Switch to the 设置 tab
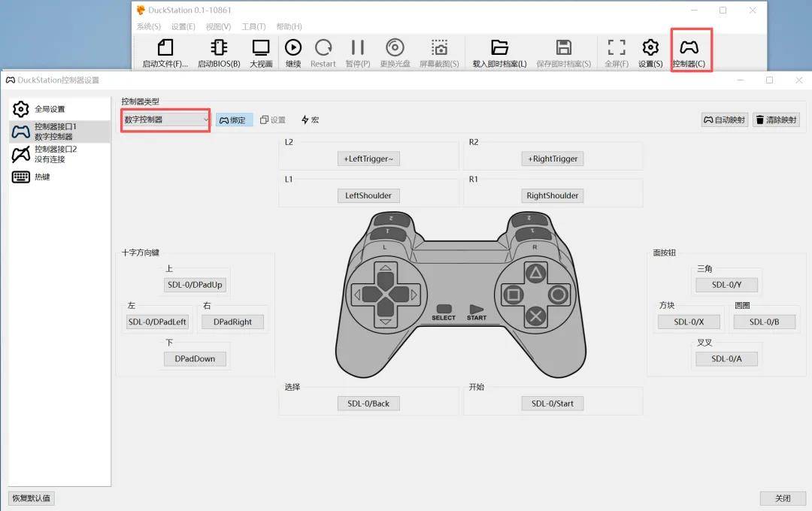Viewport: 812px width, 511px height. click(x=273, y=120)
